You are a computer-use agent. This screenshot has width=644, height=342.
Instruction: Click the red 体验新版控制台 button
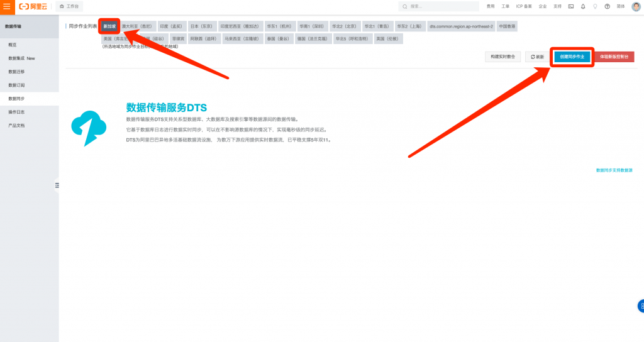click(x=614, y=57)
